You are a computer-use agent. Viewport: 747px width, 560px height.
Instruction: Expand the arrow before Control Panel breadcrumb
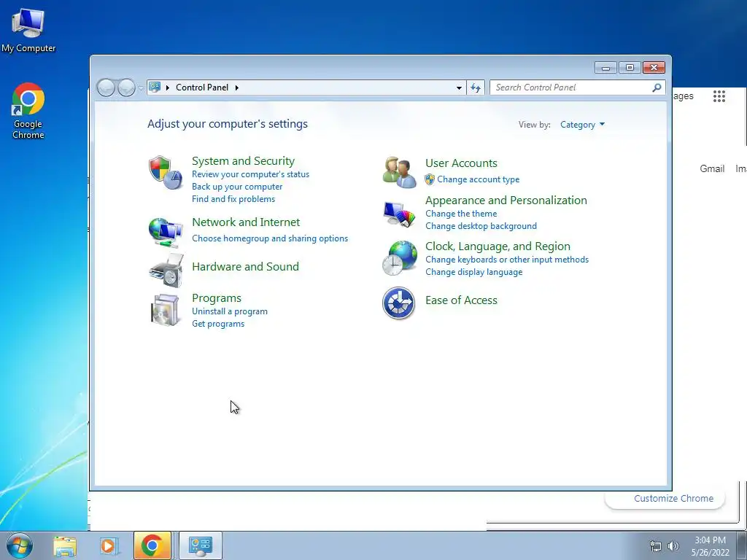(x=168, y=87)
